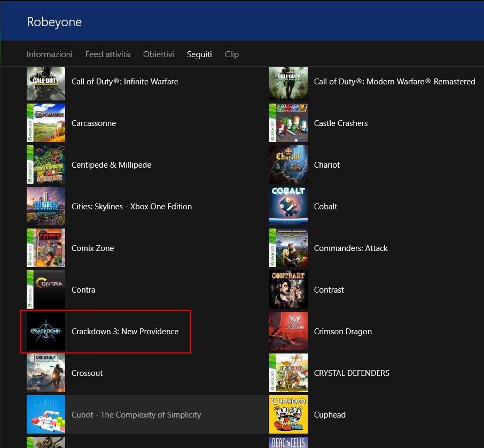Select the Obiettivi tab
The width and height of the screenshot is (484, 448).
[x=158, y=54]
